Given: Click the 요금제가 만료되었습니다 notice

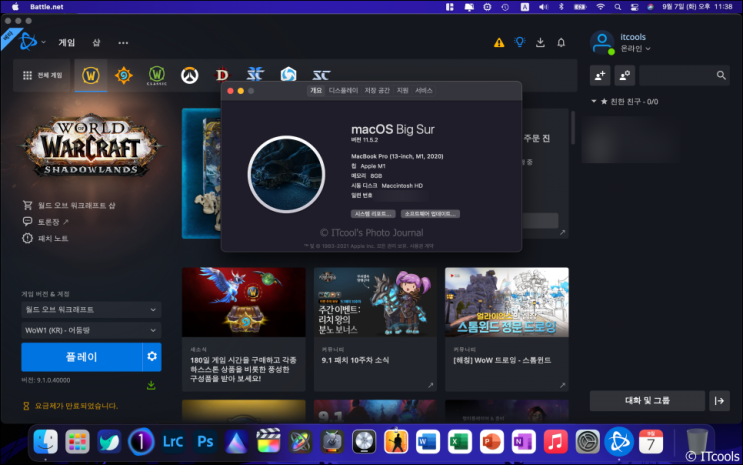Looking at the screenshot, I should pos(70,406).
